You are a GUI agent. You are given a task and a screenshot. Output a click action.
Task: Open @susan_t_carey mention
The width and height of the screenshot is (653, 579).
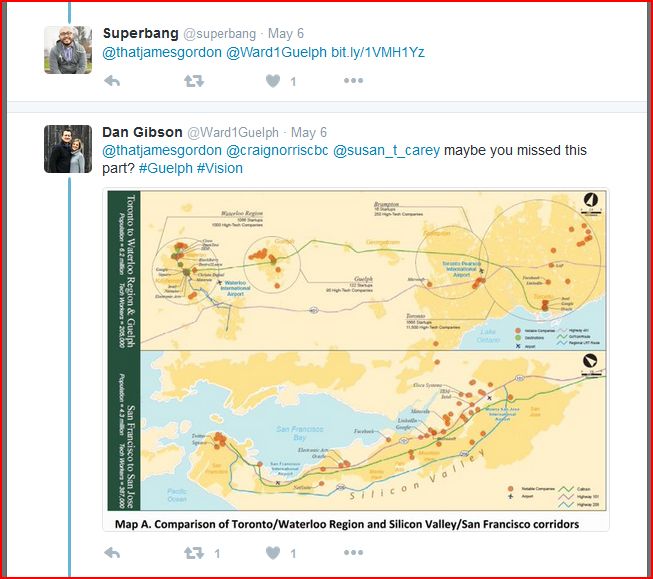click(386, 150)
